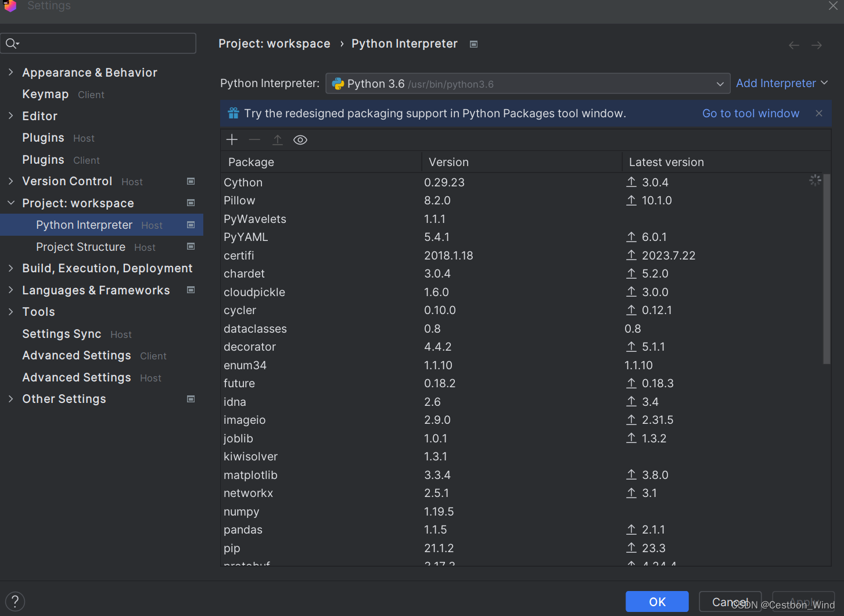Click upgrade arrow icon for Pillow 10.1.0
This screenshot has width=844, height=616.
click(x=631, y=200)
